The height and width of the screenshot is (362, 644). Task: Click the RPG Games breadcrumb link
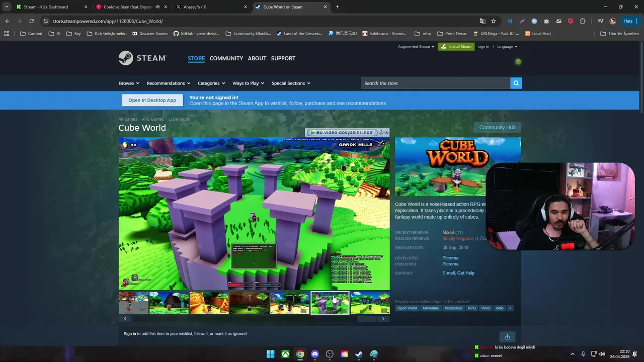click(153, 119)
